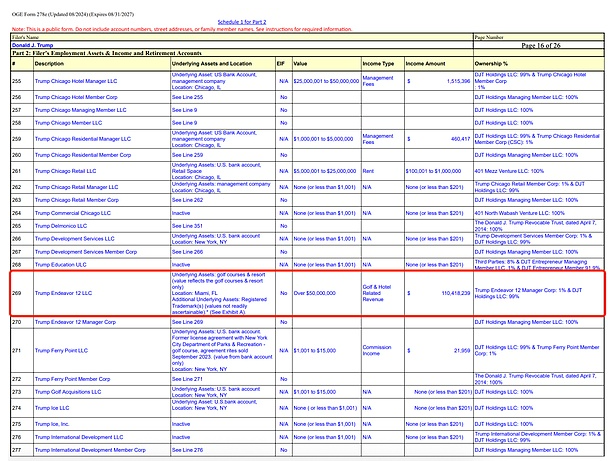Click the "See Line 269" reference
610x461 pixels.
(x=188, y=322)
